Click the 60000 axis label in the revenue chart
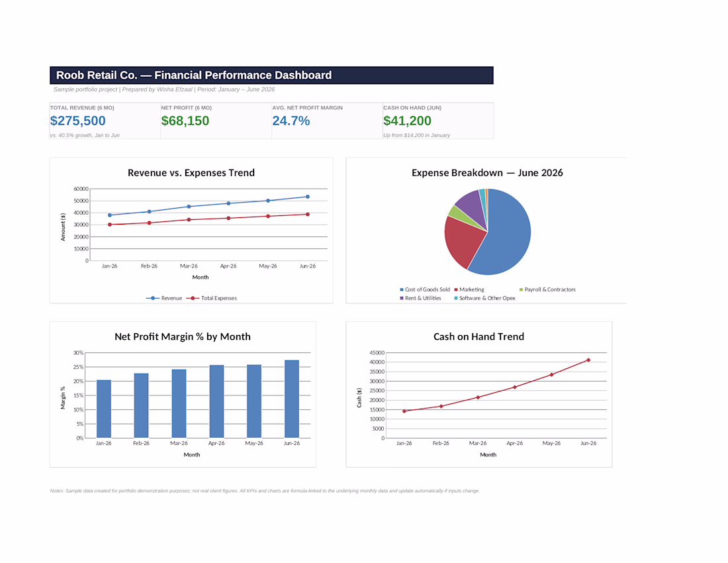 81,189
